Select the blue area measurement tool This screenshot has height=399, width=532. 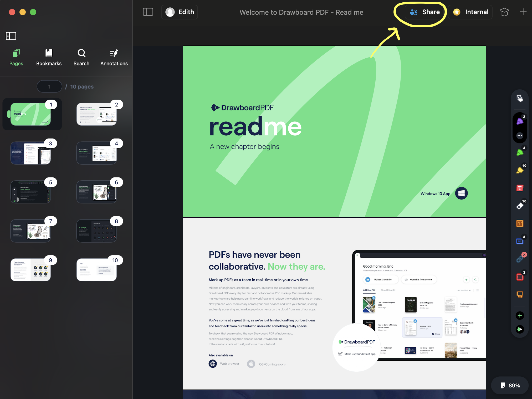click(x=520, y=241)
